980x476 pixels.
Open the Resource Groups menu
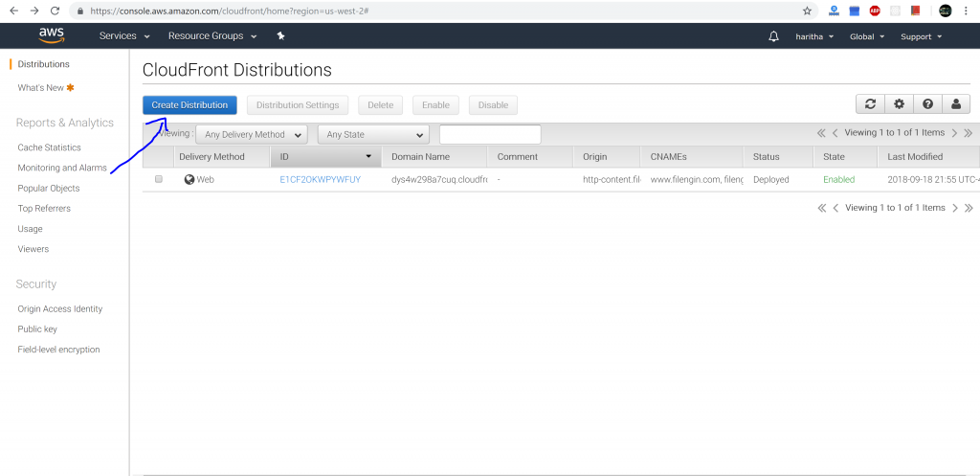point(212,36)
